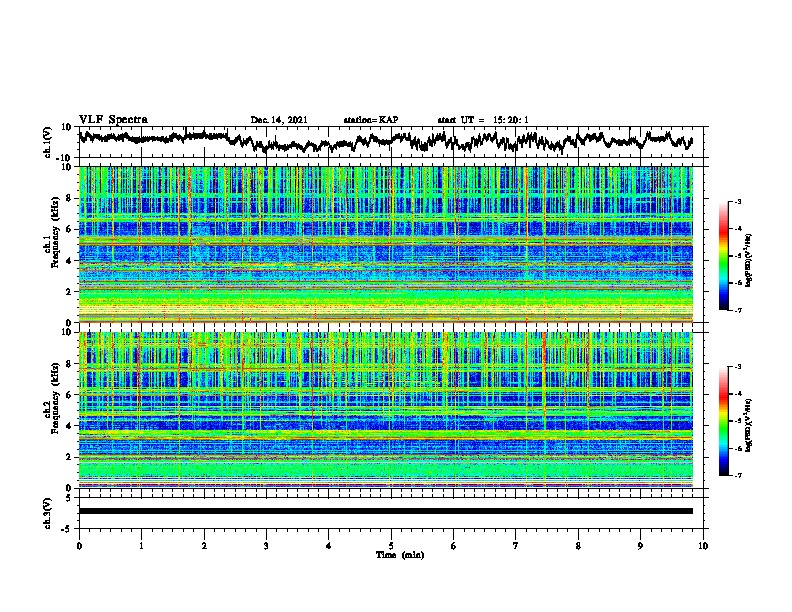Click the "VLF Spectra" title text

click(113, 120)
